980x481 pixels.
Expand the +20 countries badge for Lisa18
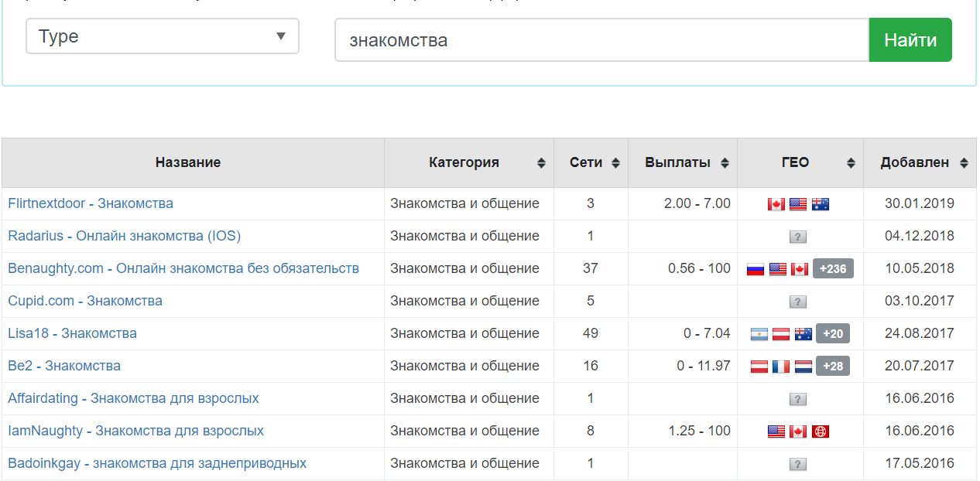tap(833, 334)
